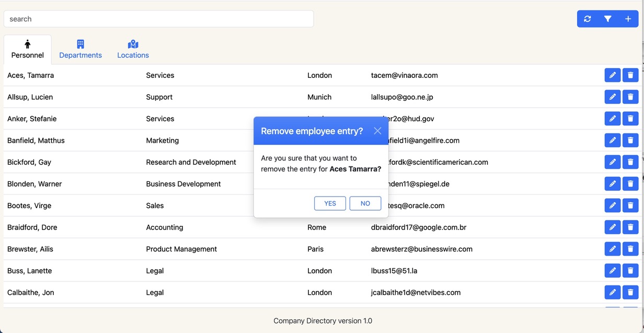Click the search input field
Screen dimensions: 644x333
tap(158, 19)
